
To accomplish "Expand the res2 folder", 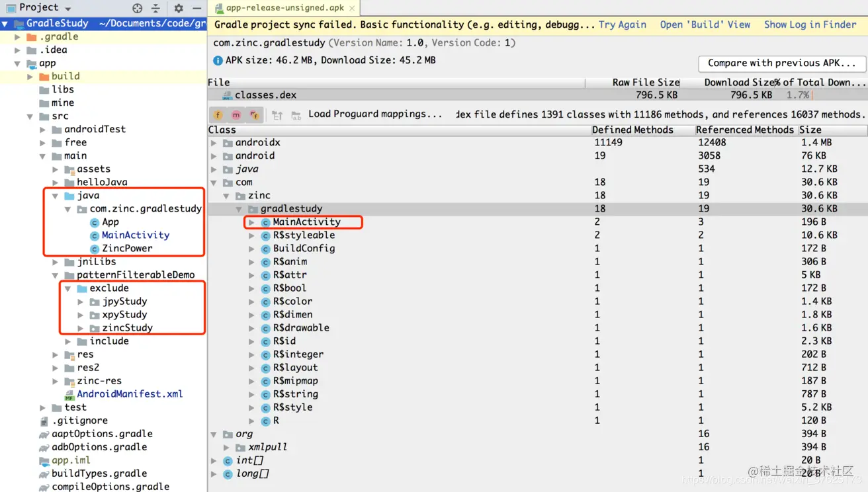I will point(56,368).
